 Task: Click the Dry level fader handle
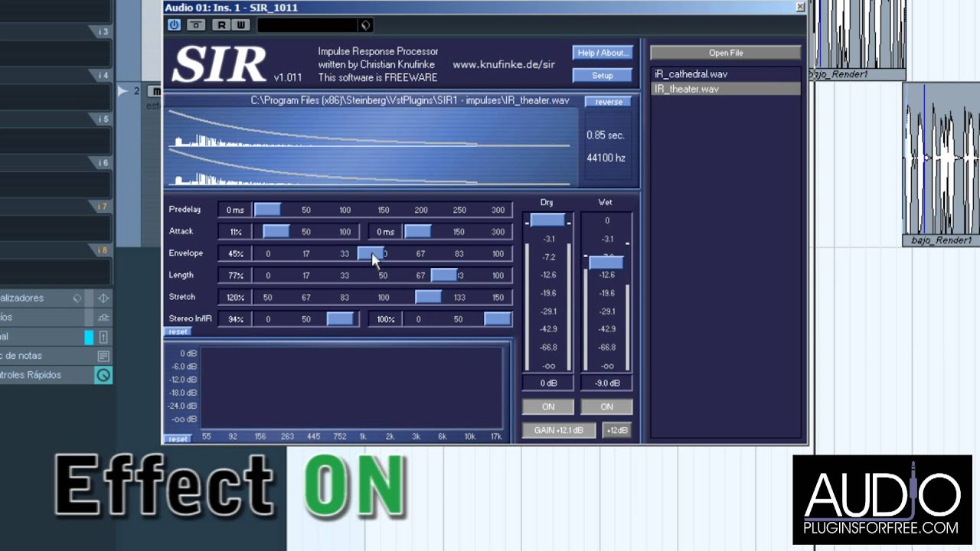548,220
